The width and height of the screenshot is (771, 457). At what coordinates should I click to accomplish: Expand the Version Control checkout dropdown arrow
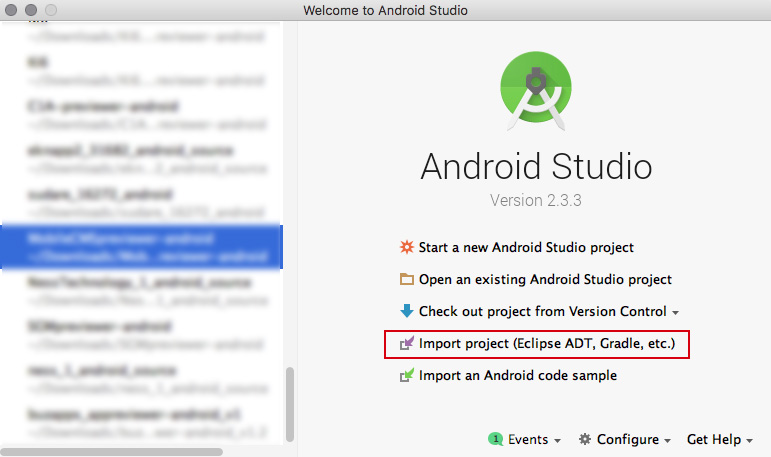[x=676, y=313]
